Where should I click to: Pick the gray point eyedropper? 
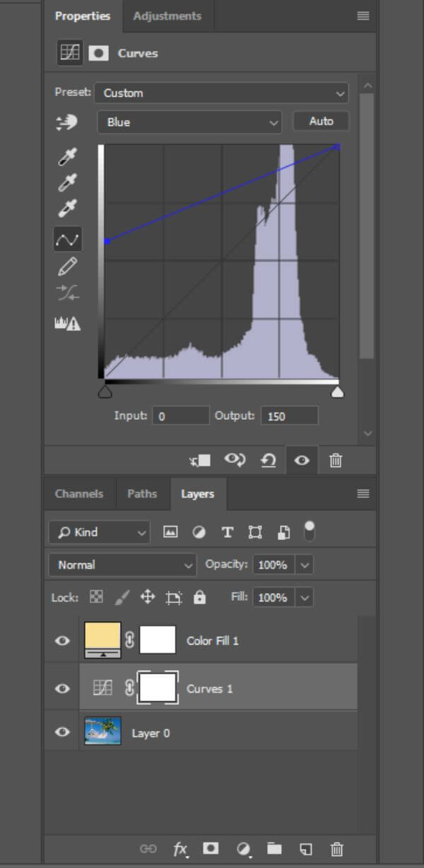[66, 183]
